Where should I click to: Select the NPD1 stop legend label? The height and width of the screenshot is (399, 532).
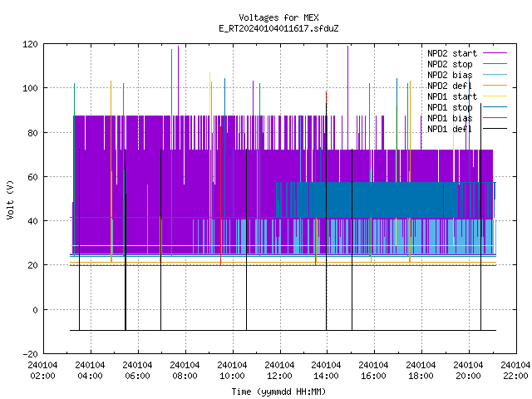coord(450,107)
